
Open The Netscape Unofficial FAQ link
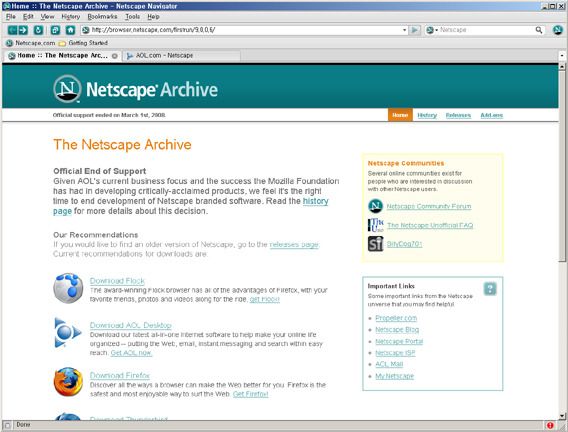[x=430, y=225]
